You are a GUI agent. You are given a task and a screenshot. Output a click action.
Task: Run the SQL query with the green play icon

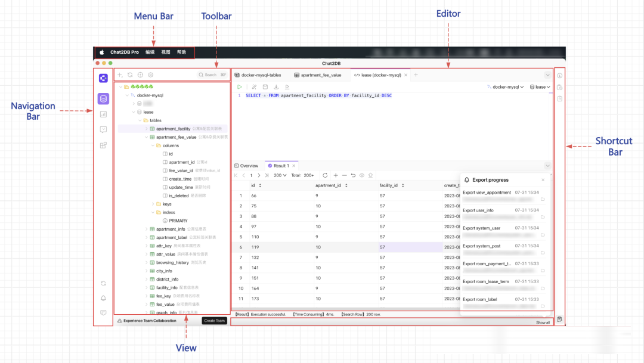pos(240,87)
